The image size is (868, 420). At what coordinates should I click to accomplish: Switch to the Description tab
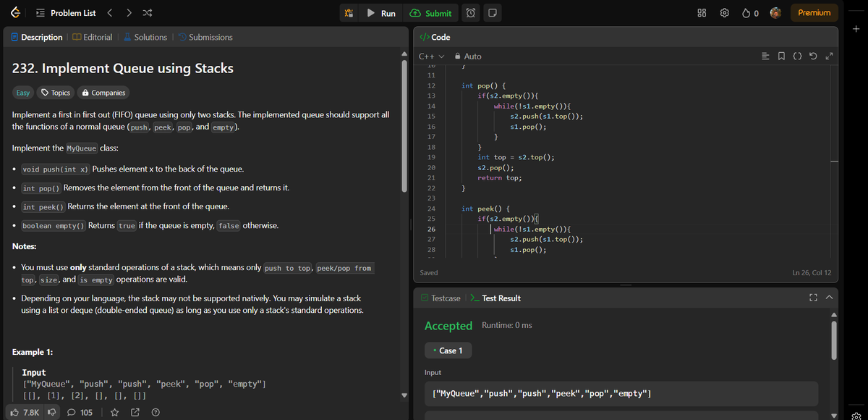pos(35,37)
